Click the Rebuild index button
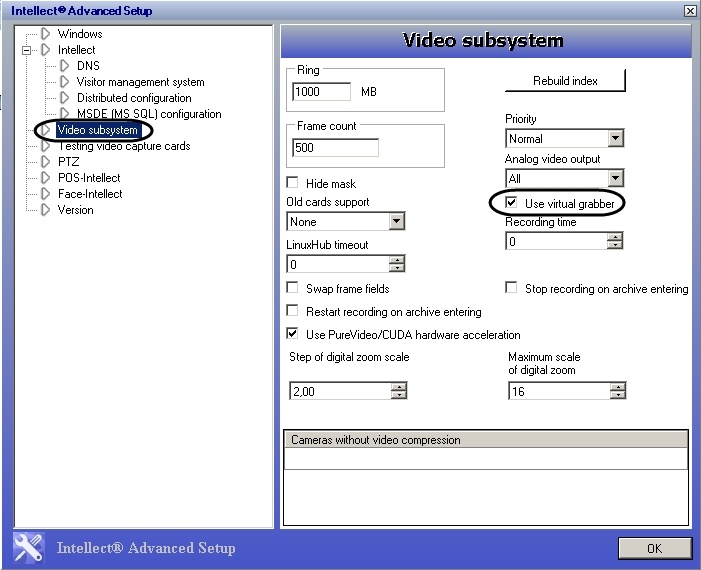Viewport: 701px width, 570px height. point(565,80)
